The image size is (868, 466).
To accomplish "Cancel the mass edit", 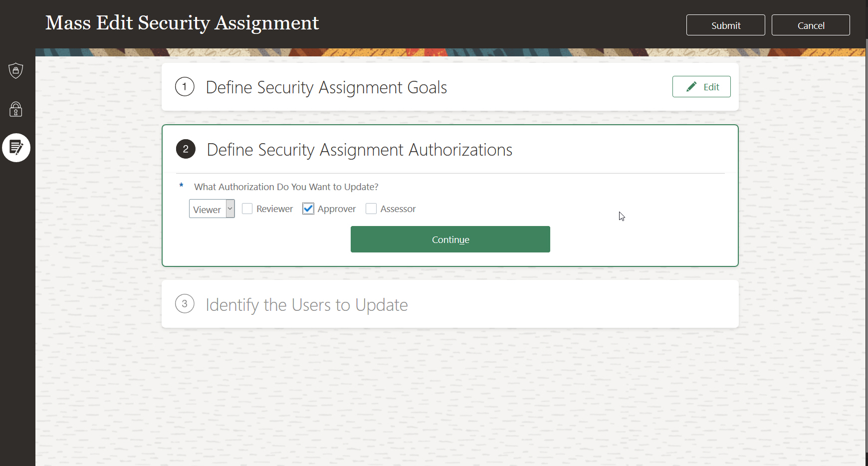I will point(810,25).
